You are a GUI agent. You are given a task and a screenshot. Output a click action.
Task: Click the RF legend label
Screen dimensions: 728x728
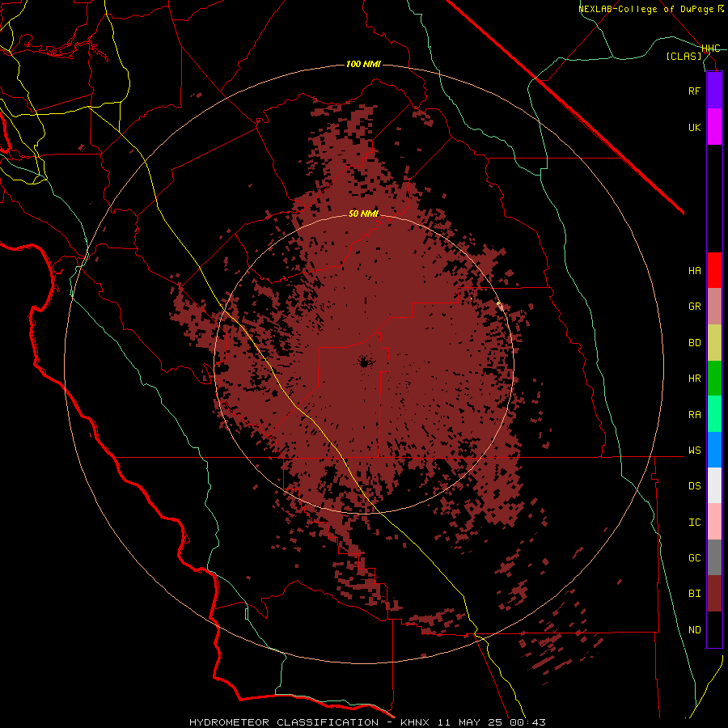(x=694, y=91)
